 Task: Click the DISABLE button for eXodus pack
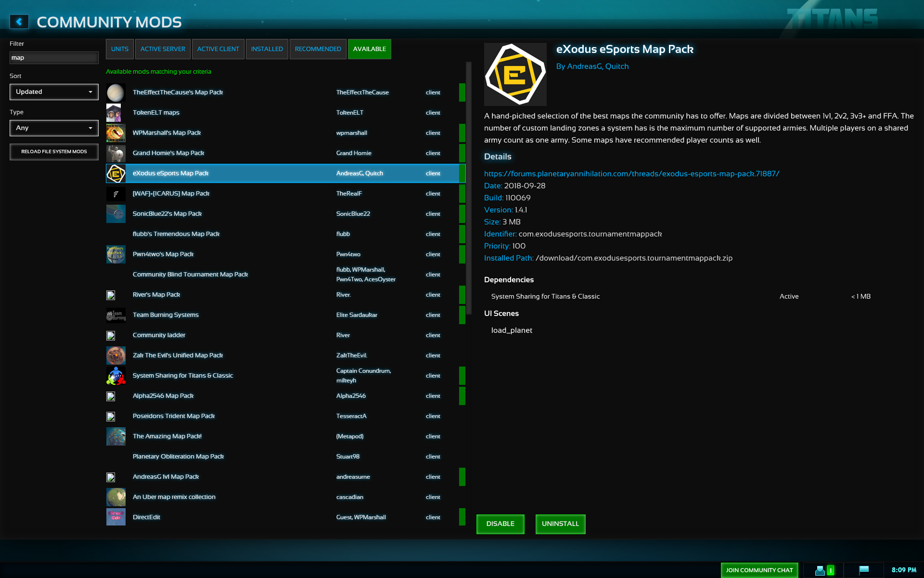[500, 524]
